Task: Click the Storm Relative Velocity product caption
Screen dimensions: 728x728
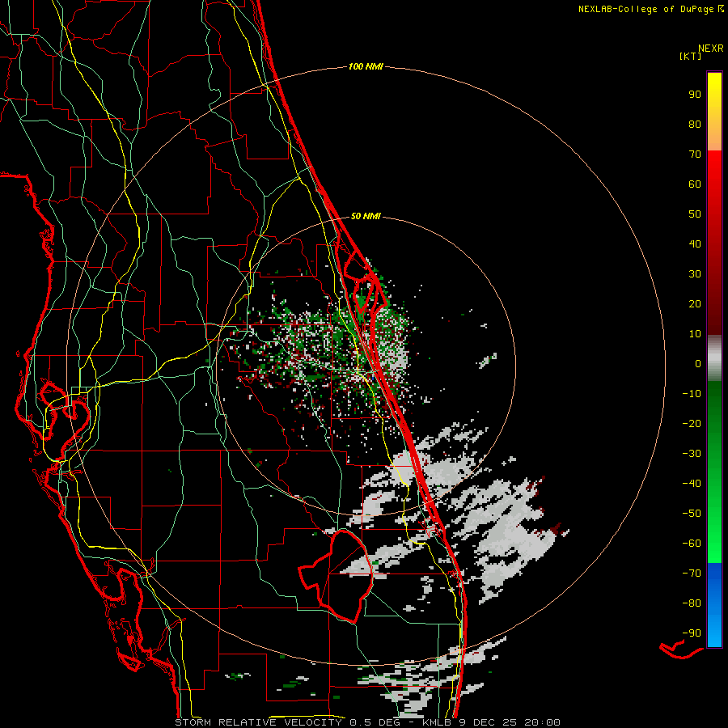Action: tap(367, 722)
